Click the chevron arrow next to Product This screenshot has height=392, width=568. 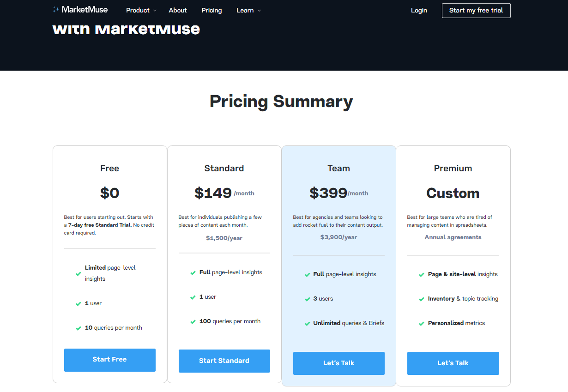[155, 11]
